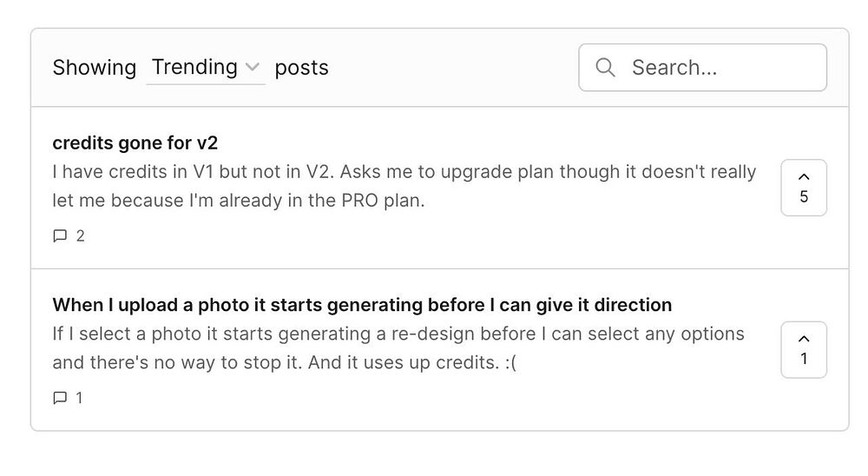Click the "posts" label after Trending

(x=301, y=68)
